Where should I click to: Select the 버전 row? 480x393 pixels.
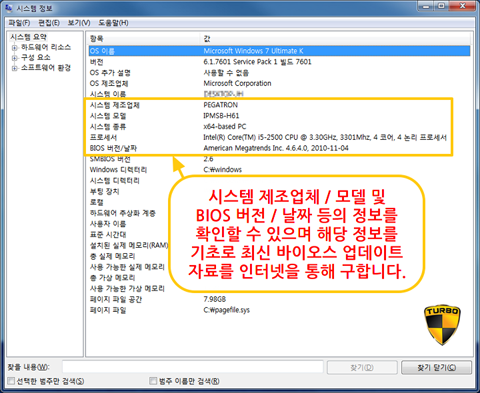click(279, 62)
